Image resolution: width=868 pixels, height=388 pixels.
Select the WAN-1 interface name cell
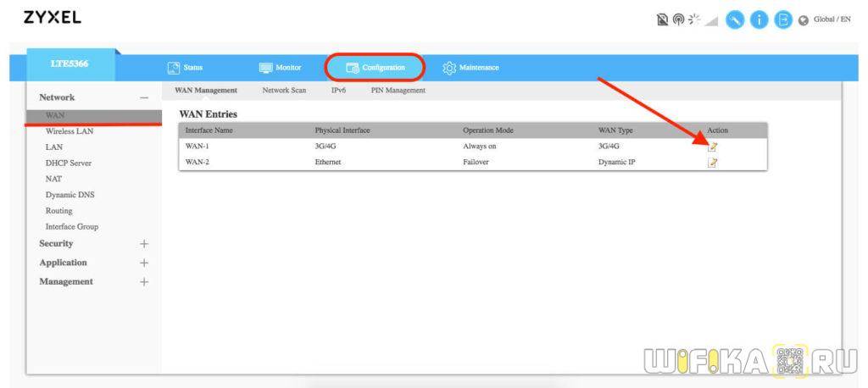point(197,147)
